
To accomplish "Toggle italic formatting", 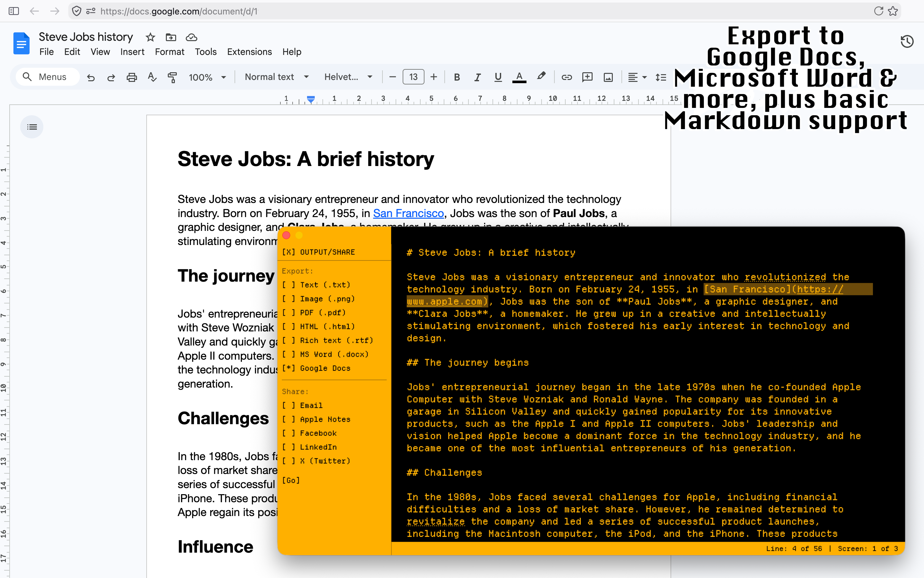I will pos(477,77).
